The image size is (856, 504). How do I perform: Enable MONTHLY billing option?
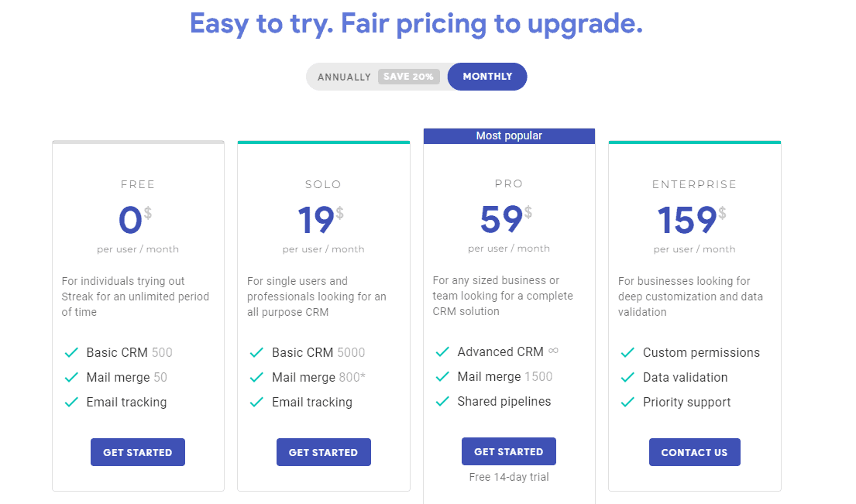click(x=486, y=77)
